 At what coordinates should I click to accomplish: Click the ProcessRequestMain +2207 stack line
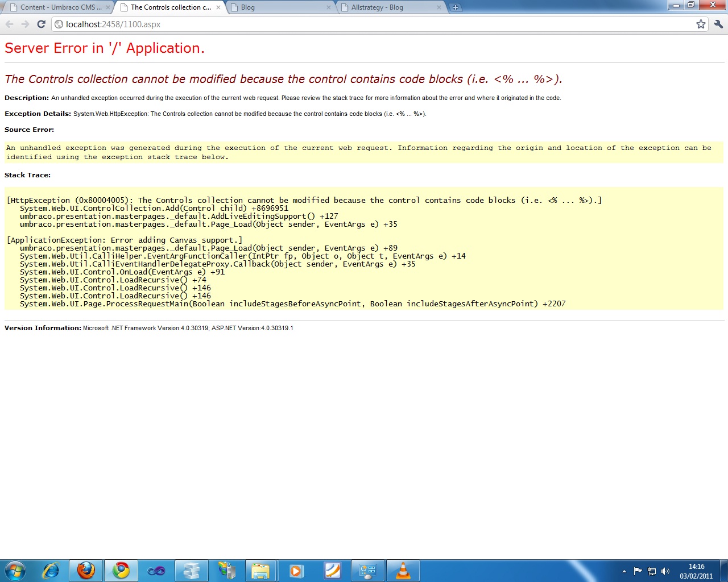[x=293, y=304]
